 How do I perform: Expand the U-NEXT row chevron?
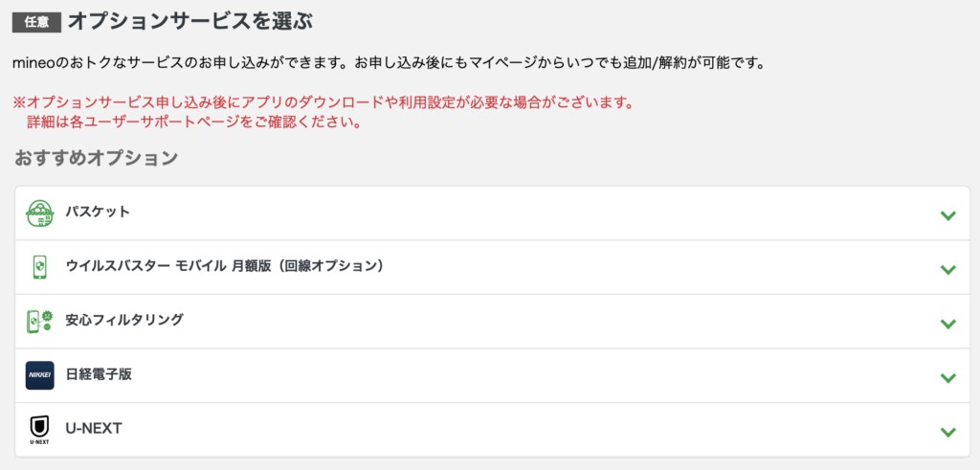(x=948, y=432)
